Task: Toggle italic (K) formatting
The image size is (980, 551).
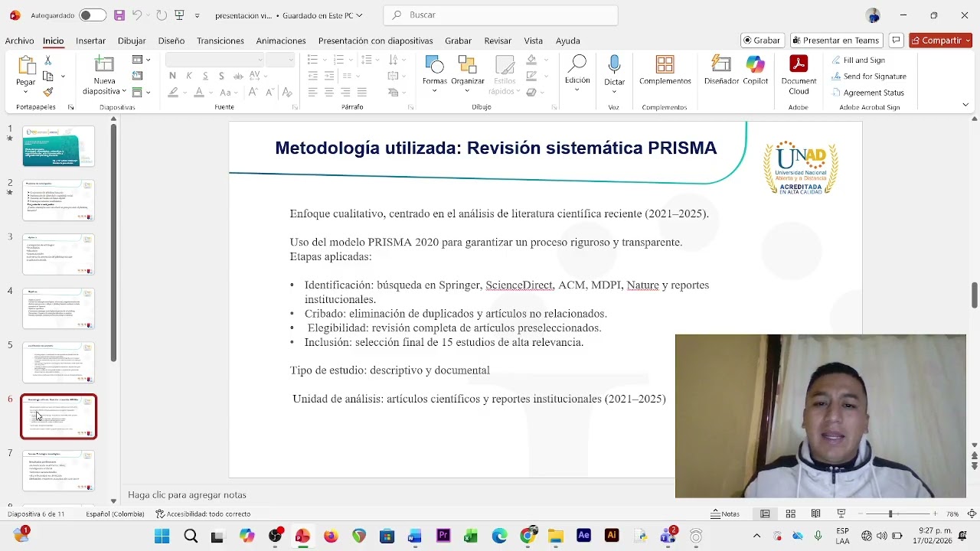Action: click(188, 76)
